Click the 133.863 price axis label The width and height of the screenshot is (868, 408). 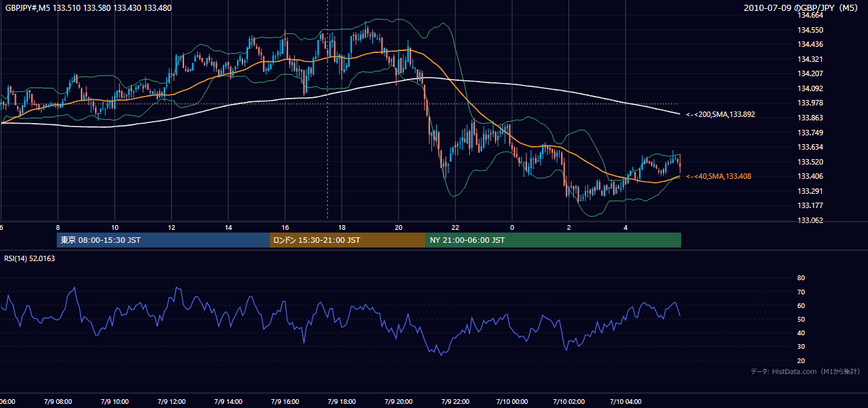coord(810,118)
